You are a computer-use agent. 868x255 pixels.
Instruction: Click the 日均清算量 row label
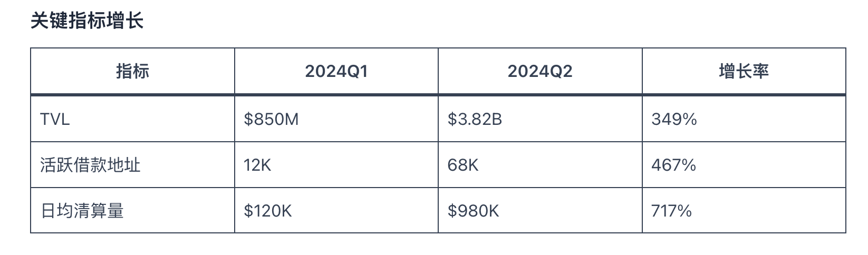tap(132, 211)
